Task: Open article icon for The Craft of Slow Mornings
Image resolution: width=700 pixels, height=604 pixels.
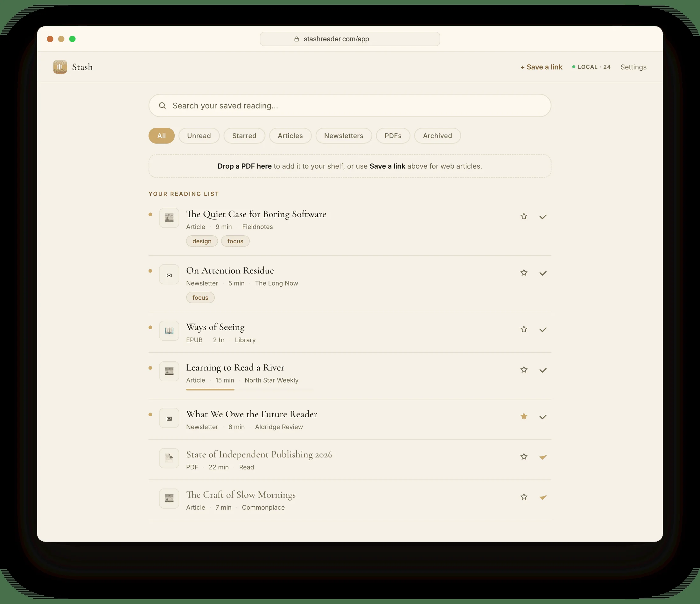Action: pos(169,498)
